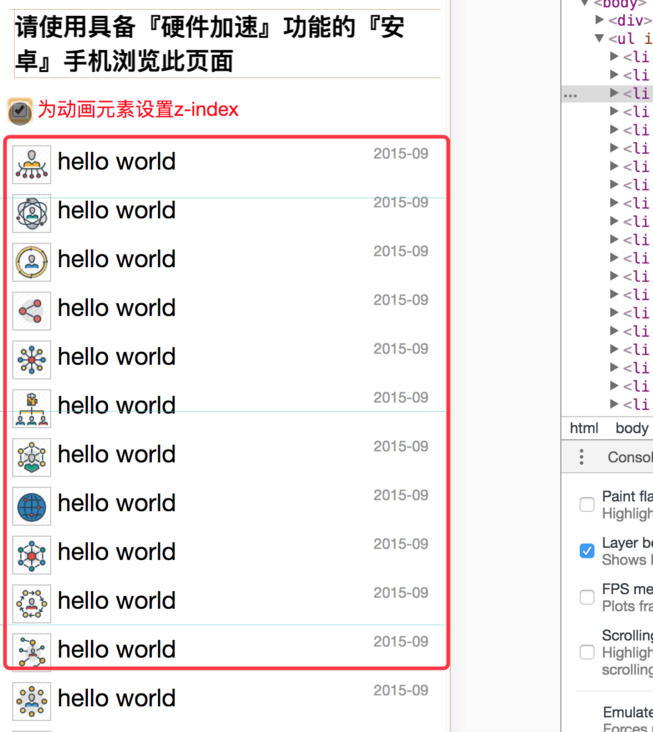Collapse the ul node in the DOM tree

tap(600, 38)
